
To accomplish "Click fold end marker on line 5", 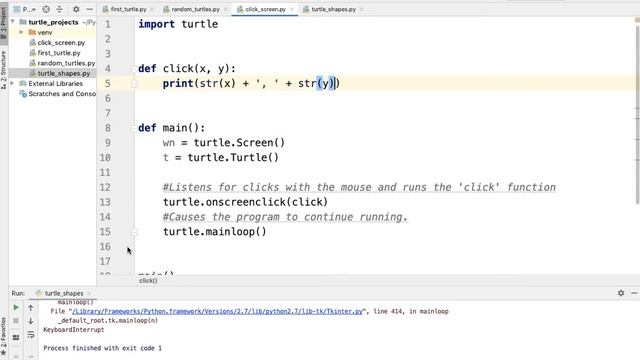I will (134, 84).
